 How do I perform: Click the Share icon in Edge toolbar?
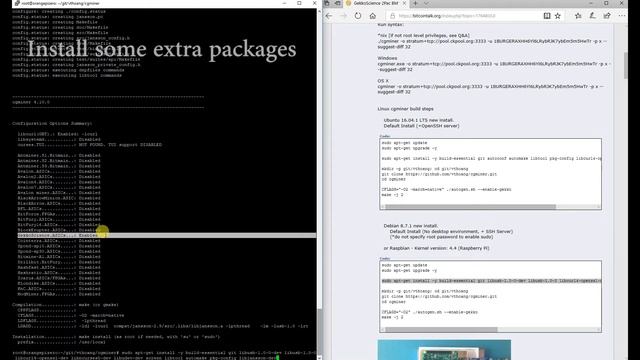coord(607,16)
